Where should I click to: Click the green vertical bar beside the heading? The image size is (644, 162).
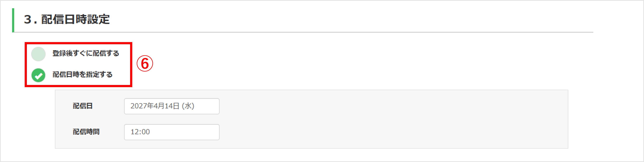(13, 20)
